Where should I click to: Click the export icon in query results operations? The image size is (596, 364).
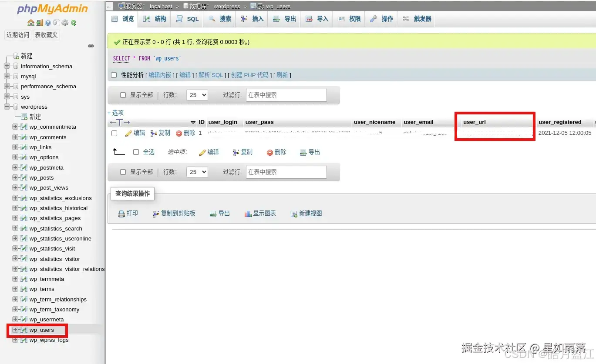(213, 214)
